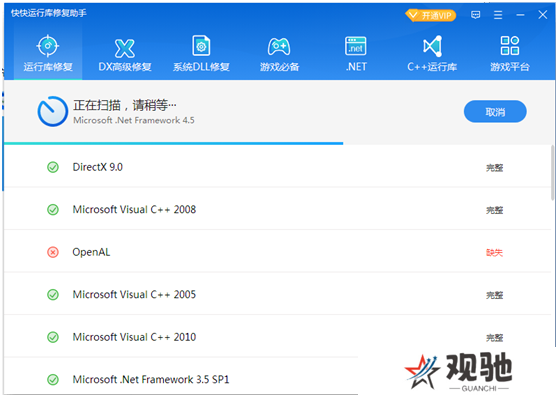This screenshot has width=558, height=397.
Task: Click 完整 status for Visual C++ 2005
Action: click(x=495, y=295)
